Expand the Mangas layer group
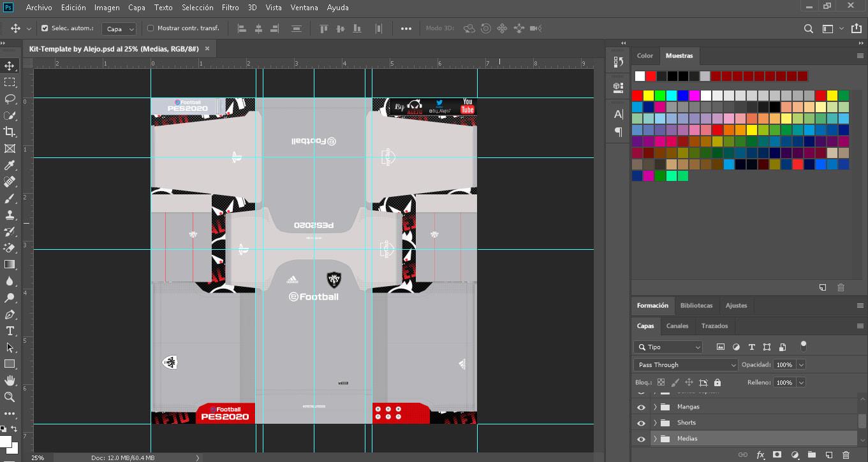Screen dimensions: 868x462 click(x=655, y=407)
